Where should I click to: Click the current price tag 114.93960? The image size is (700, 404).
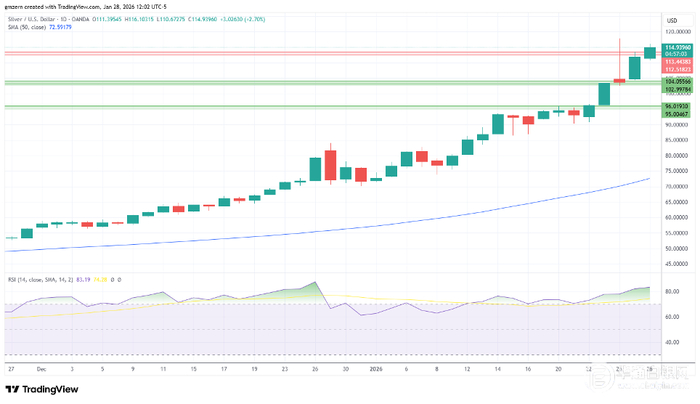pyautogui.click(x=678, y=47)
